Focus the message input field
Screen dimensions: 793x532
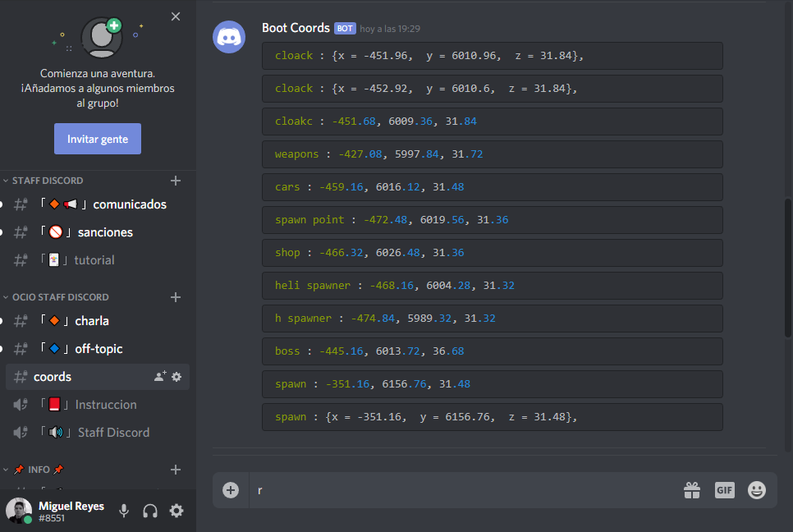coord(463,490)
